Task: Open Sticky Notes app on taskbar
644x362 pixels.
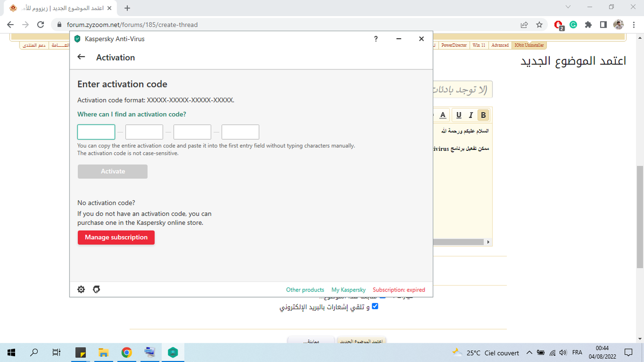Action: 80,352
